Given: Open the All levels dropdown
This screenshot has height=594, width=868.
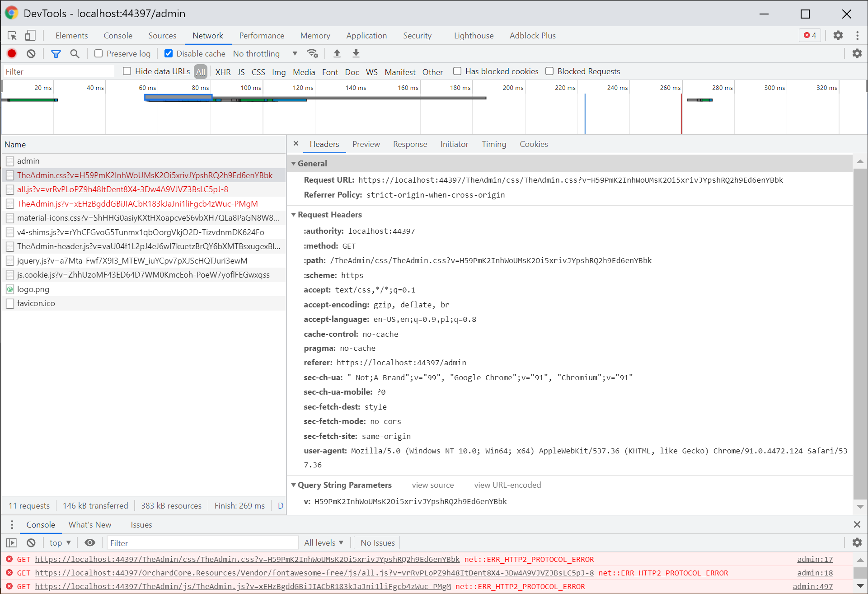Looking at the screenshot, I should (x=324, y=542).
